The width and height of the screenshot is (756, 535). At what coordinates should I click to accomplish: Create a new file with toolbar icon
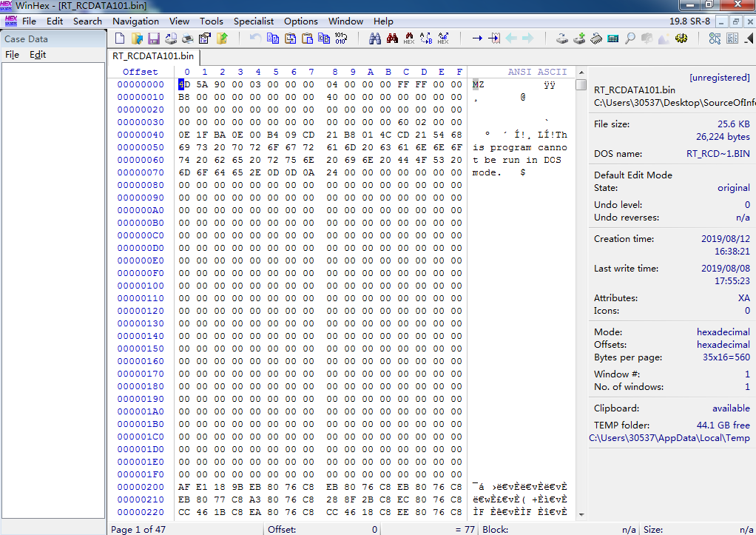(120, 38)
